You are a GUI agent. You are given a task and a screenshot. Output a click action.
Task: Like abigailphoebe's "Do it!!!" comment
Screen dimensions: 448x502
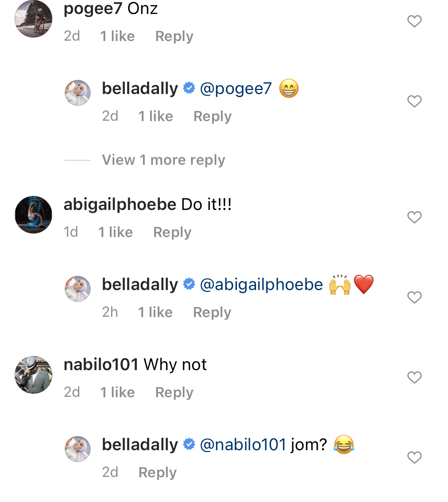coord(414,217)
